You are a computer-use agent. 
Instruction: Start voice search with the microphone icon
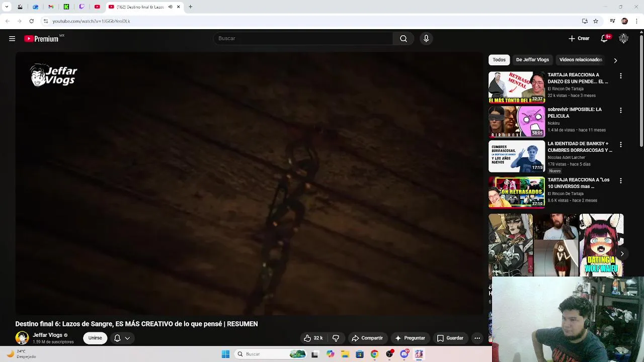426,39
